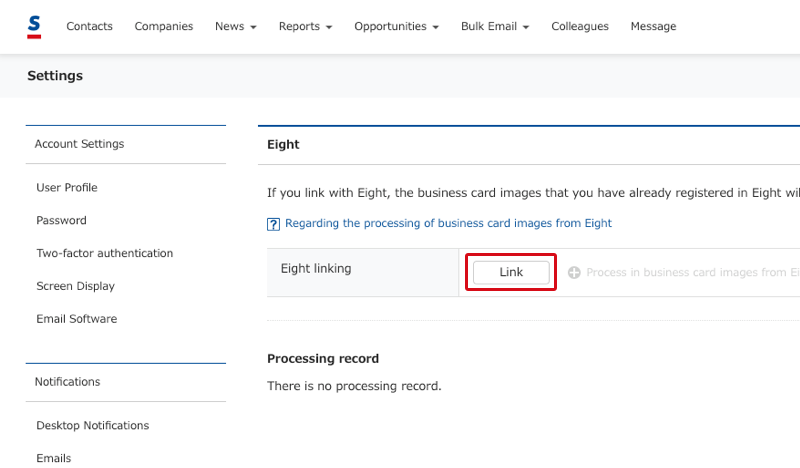Select User Profile in the sidebar
Screen dimensions: 800x468
[x=67, y=187]
